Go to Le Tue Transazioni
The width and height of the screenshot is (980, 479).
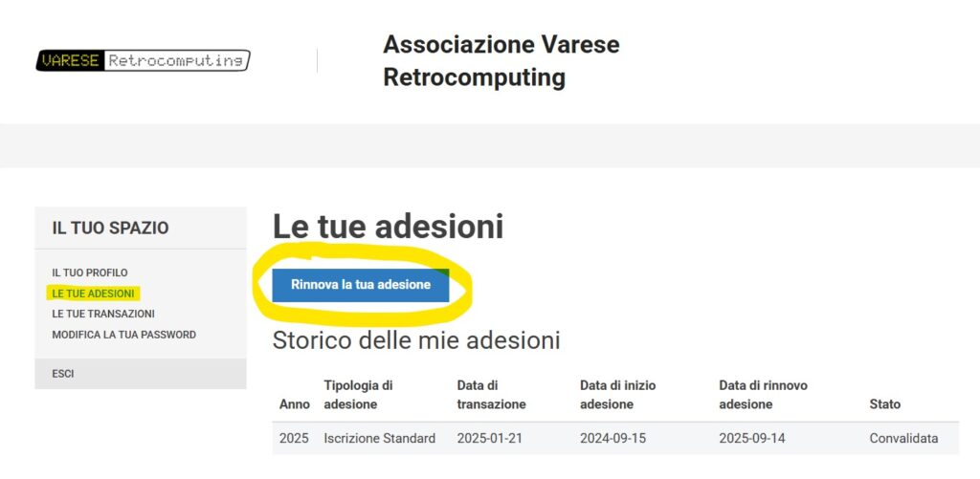pyautogui.click(x=103, y=315)
